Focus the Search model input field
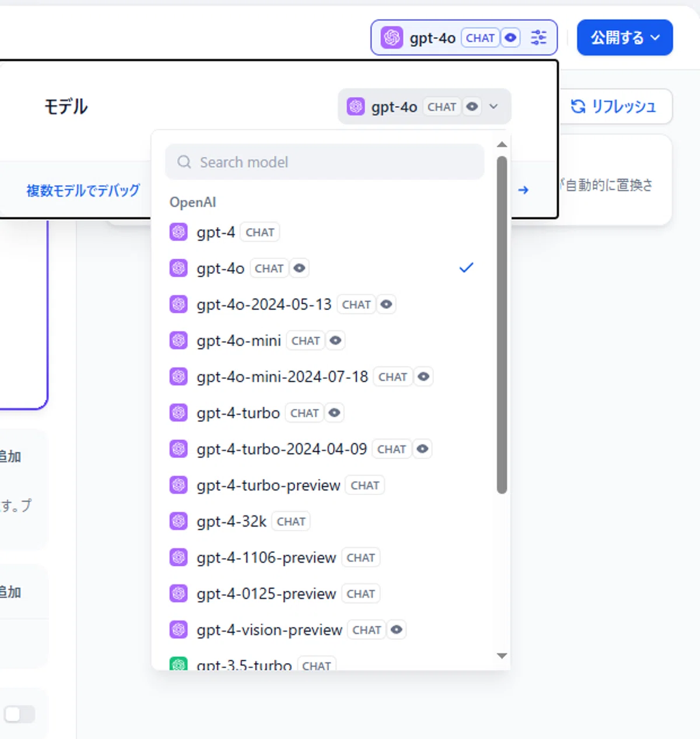 (325, 162)
